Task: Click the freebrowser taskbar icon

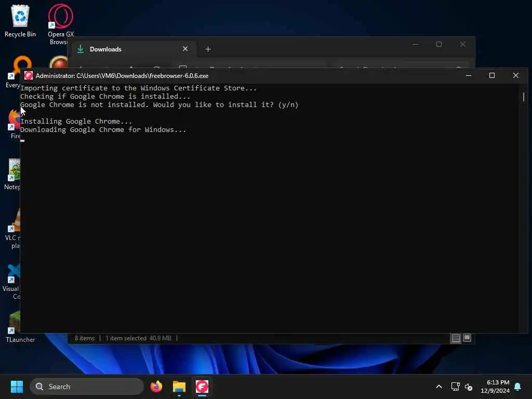Action: point(202,387)
